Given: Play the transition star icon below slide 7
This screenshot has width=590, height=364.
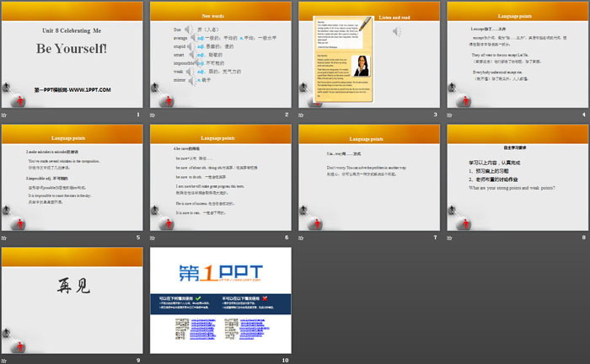Looking at the screenshot, I should click(302, 238).
